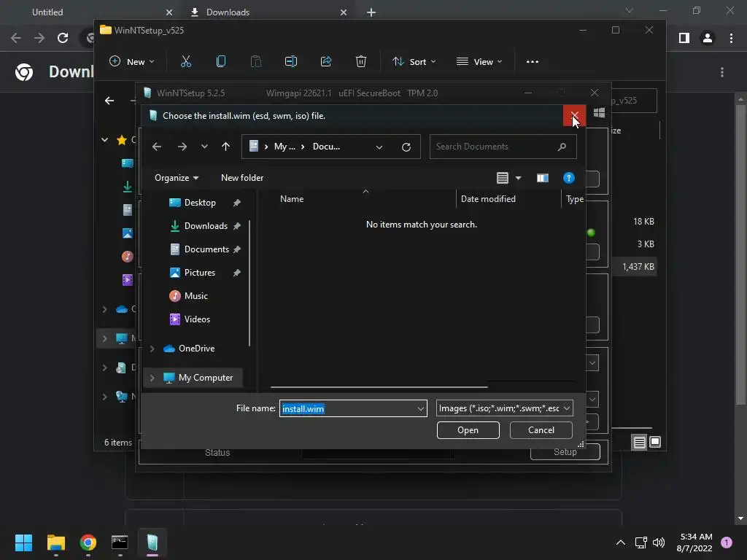Click WinNTSetup taskbar icon
Viewport: 747px width, 560px height.
152,542
